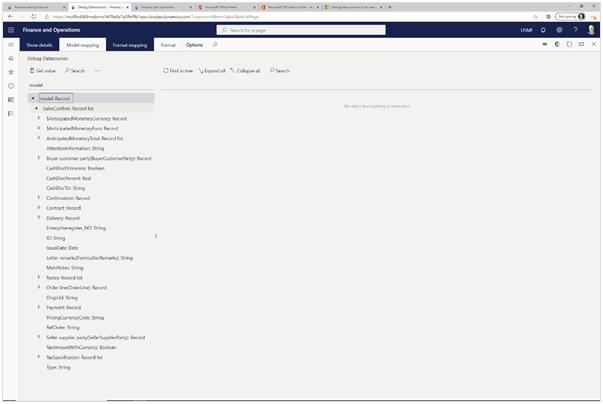
Task: Go to Home in left sidebar
Action: [10, 59]
